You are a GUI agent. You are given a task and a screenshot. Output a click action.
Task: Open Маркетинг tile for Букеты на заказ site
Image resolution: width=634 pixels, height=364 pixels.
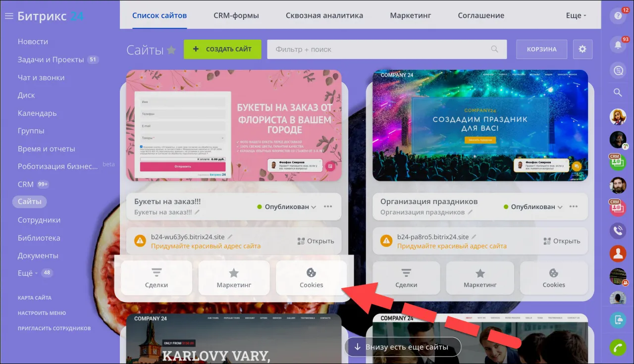coord(234,278)
